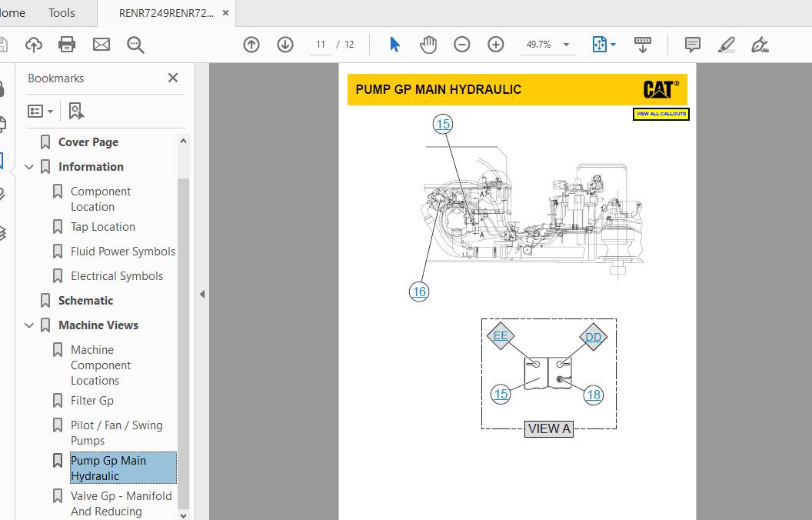Screen dimensions: 812x520
Task: Open bookmarks options menu dropdown
Action: click(x=41, y=112)
